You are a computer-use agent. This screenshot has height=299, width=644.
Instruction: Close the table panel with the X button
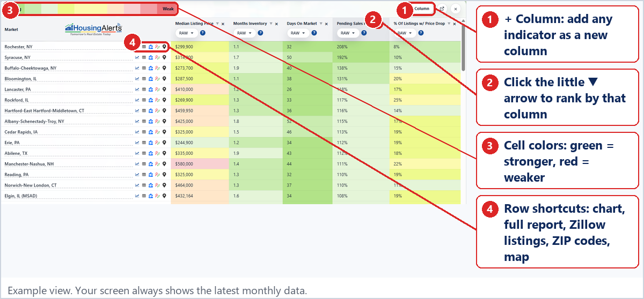[x=456, y=9]
